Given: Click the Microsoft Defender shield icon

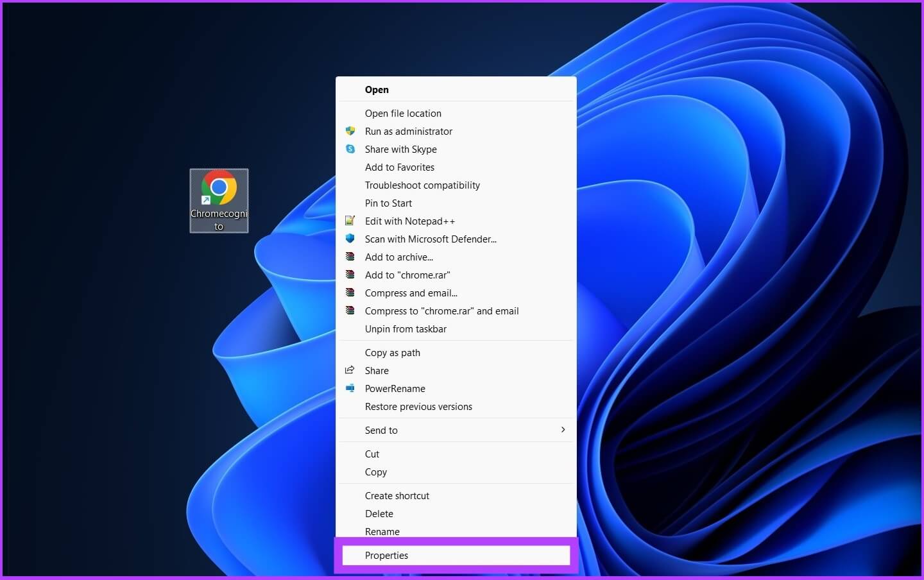Looking at the screenshot, I should click(x=350, y=239).
